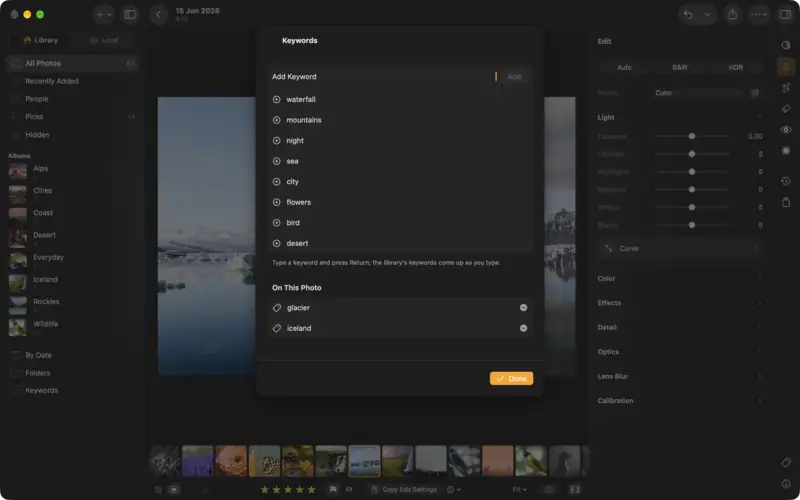Open the Iceland album
The width and height of the screenshot is (800, 500).
[x=73, y=282]
